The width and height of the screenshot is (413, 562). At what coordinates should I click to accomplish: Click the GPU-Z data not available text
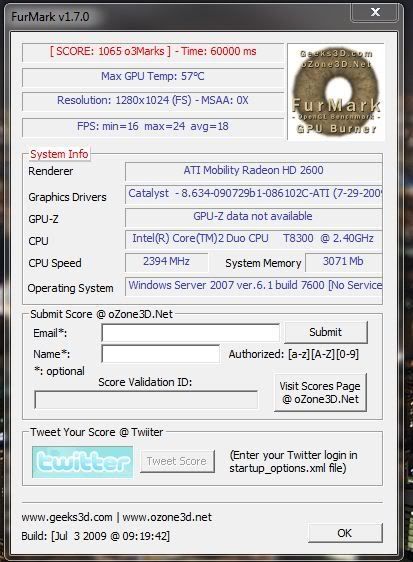[x=253, y=216]
